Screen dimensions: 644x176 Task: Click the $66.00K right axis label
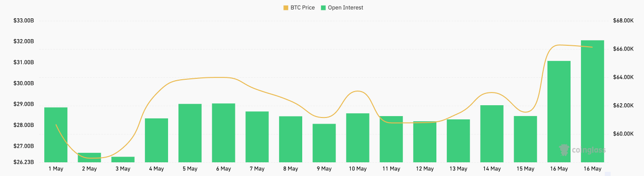click(x=623, y=49)
